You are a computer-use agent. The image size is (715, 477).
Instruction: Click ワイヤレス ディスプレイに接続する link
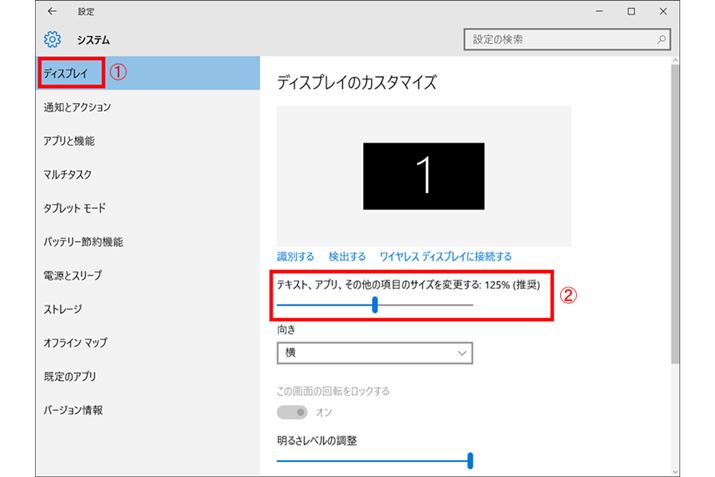(x=446, y=257)
